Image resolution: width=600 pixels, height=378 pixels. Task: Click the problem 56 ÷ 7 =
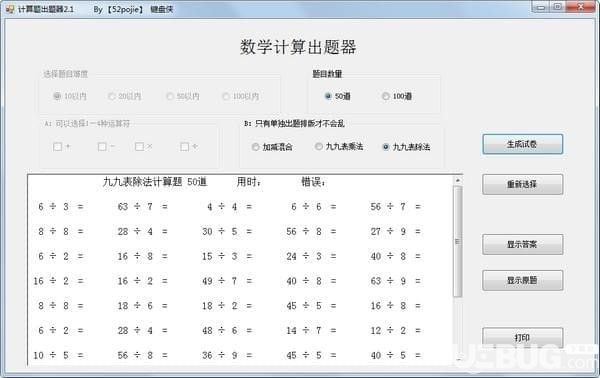tap(396, 207)
